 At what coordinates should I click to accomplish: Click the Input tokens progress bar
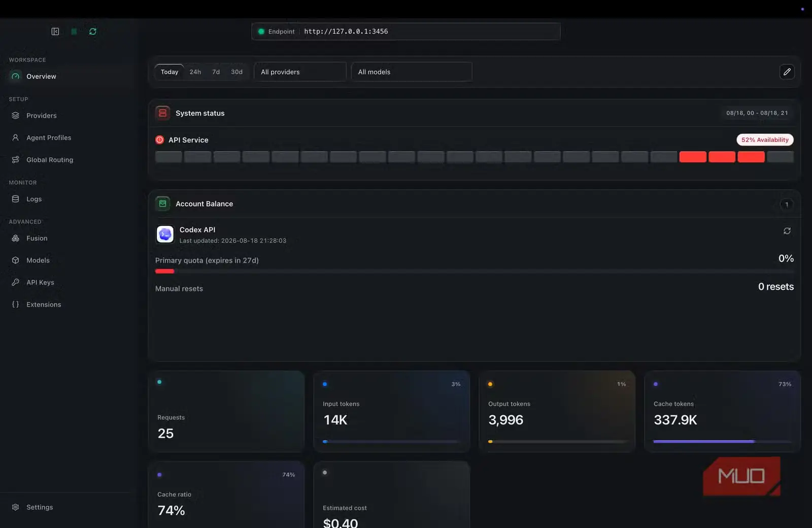(x=391, y=442)
